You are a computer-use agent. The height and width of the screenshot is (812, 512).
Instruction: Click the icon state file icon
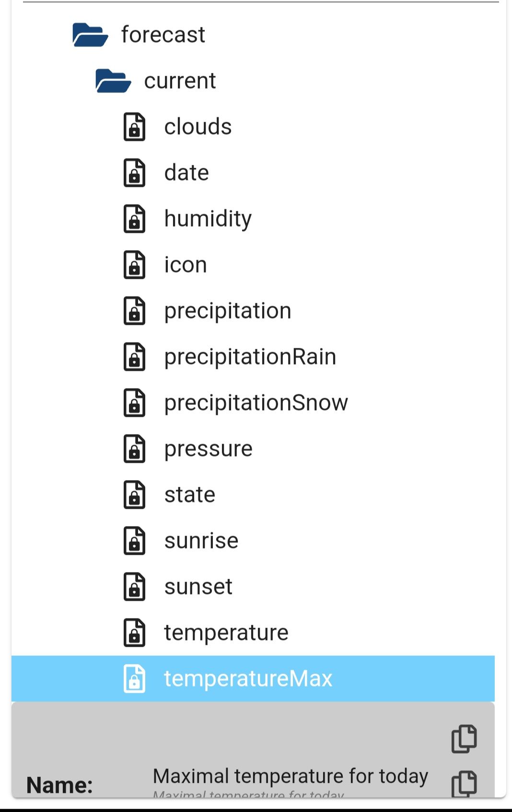[135, 265]
